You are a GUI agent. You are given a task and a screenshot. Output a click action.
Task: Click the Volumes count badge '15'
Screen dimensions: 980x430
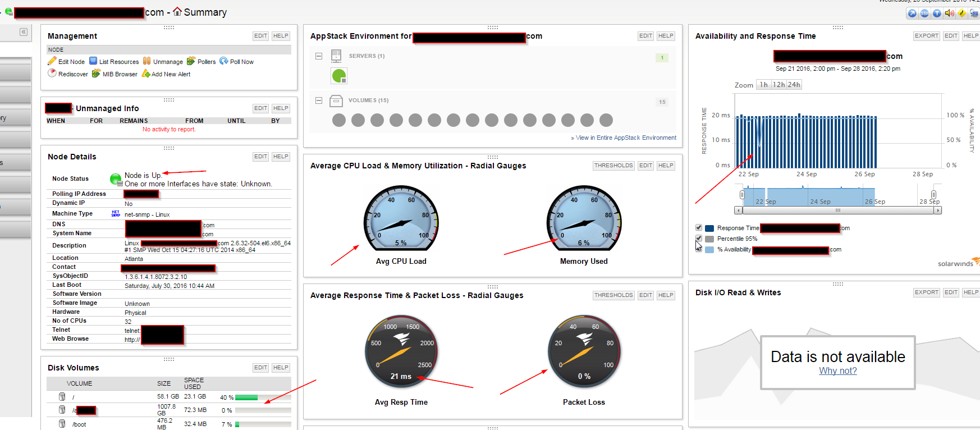pos(662,102)
